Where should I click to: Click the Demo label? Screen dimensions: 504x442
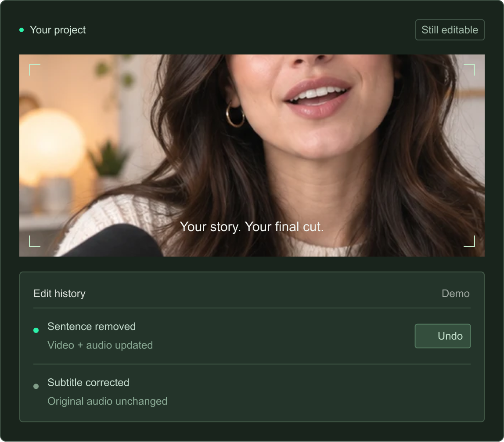coord(455,293)
